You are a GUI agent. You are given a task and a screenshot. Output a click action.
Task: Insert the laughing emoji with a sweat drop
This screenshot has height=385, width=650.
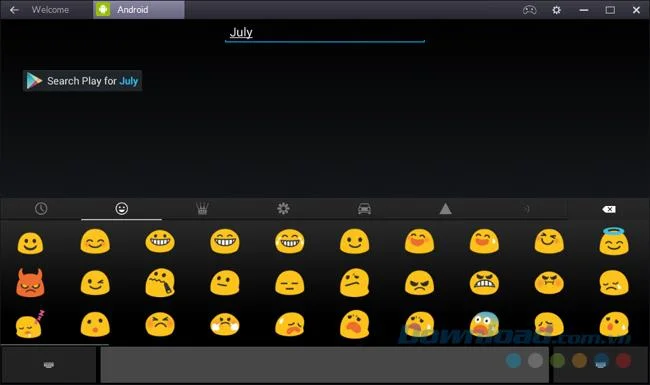point(484,242)
